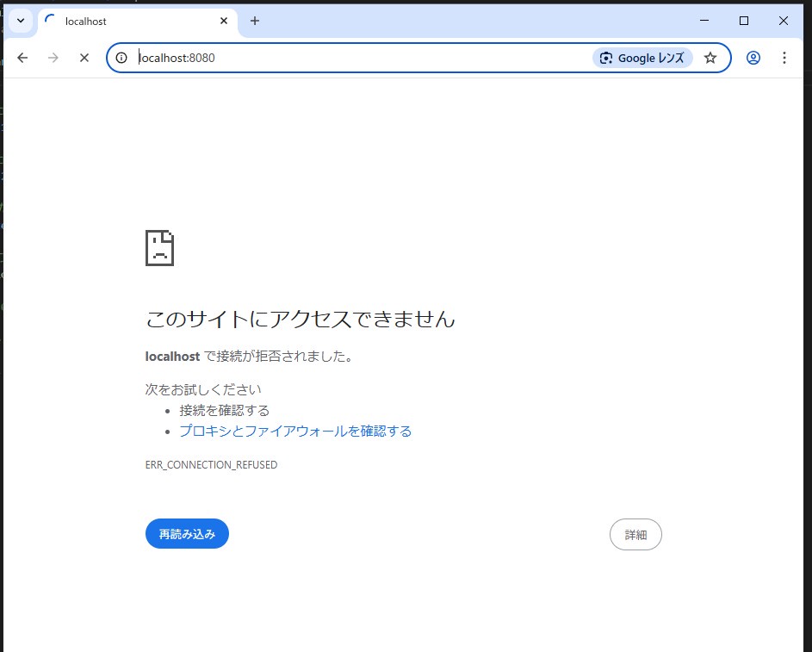Click the ERR_CONNECTION_REFUSED error code text

coord(211,464)
